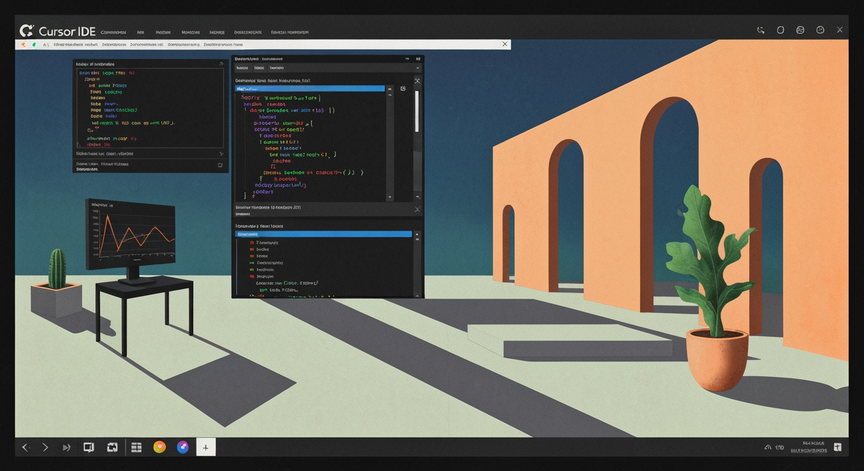Click the plus button in the taskbar
Screen dimensions: 864x471
click(x=206, y=447)
